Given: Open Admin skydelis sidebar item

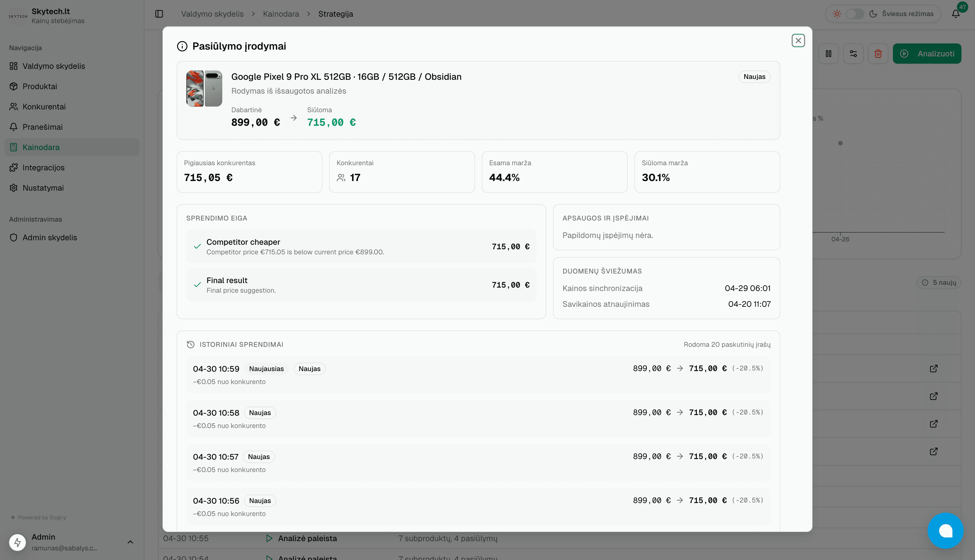Looking at the screenshot, I should click(72, 237).
